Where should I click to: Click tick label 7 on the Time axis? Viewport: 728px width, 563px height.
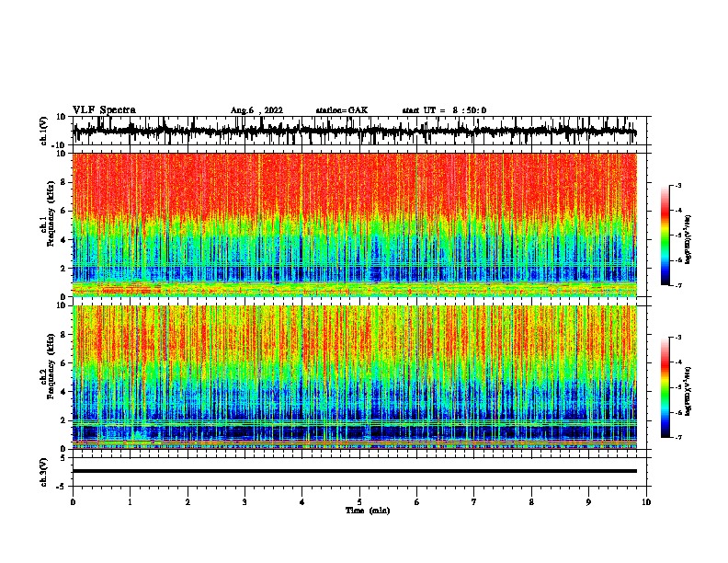(x=474, y=502)
